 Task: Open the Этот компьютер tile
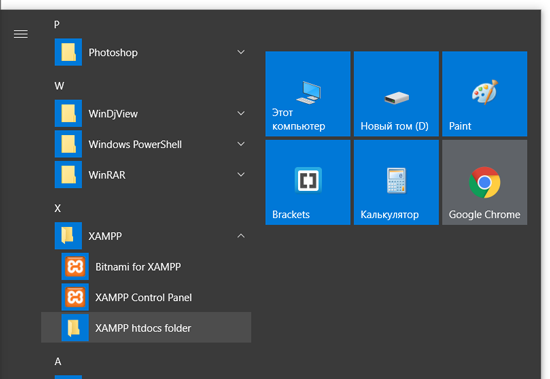pyautogui.click(x=308, y=94)
